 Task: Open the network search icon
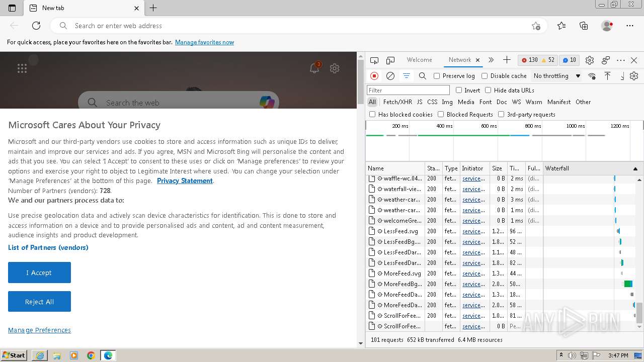tap(423, 76)
